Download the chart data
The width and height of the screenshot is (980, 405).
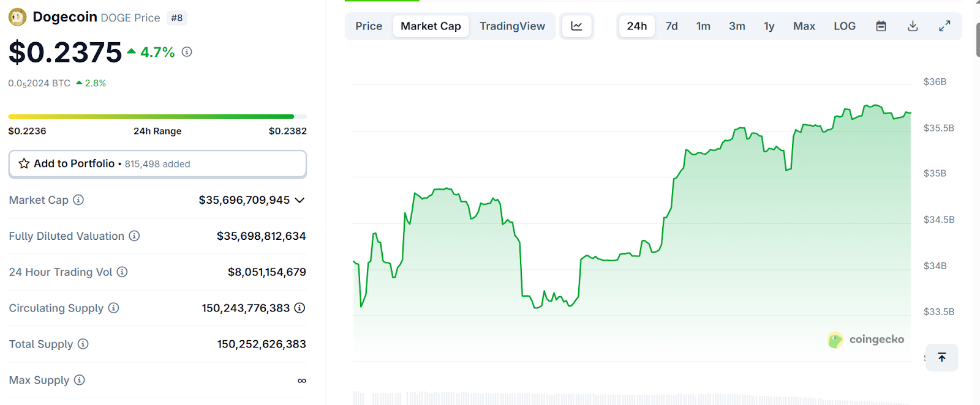913,26
